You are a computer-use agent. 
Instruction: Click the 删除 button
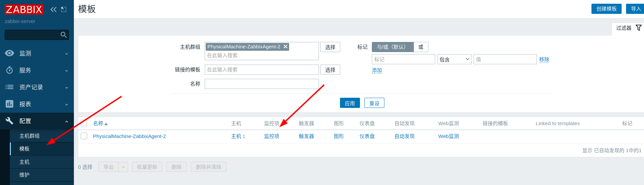[x=177, y=167]
